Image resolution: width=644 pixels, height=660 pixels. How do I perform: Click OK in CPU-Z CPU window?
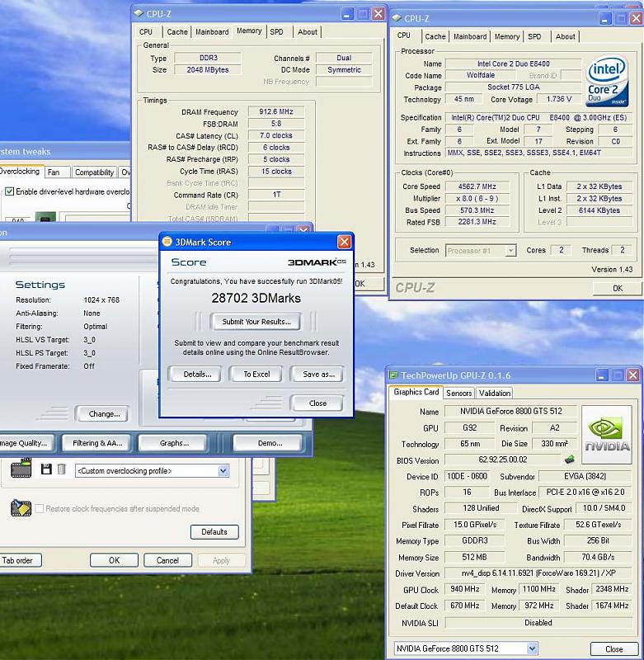pyautogui.click(x=617, y=288)
